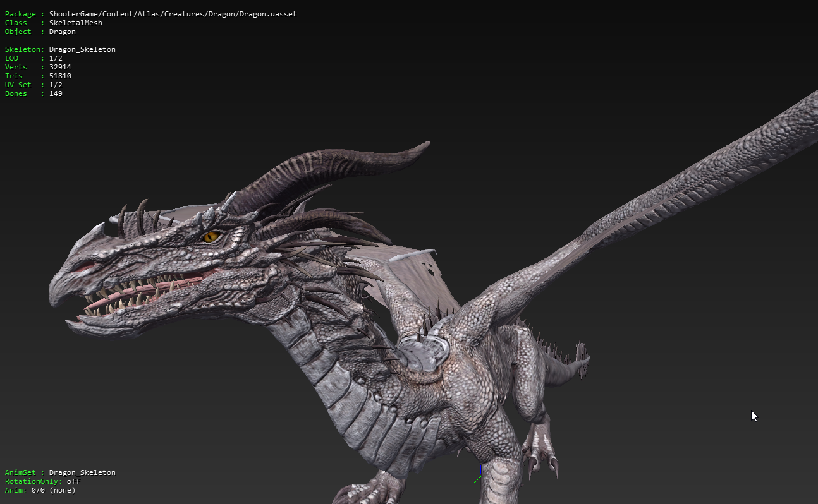Screen dimensions: 818x504
Task: Click the RotationOnly off value
Action: coord(73,481)
